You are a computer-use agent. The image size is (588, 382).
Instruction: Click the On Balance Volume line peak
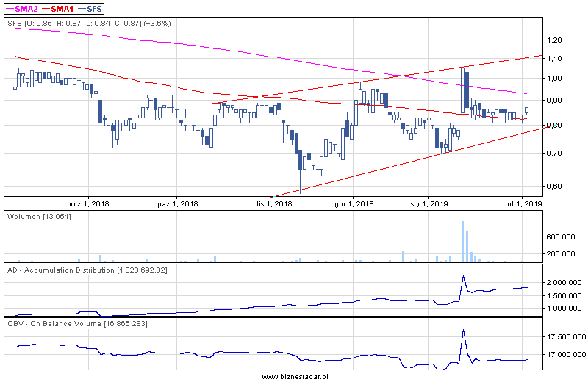(463, 331)
